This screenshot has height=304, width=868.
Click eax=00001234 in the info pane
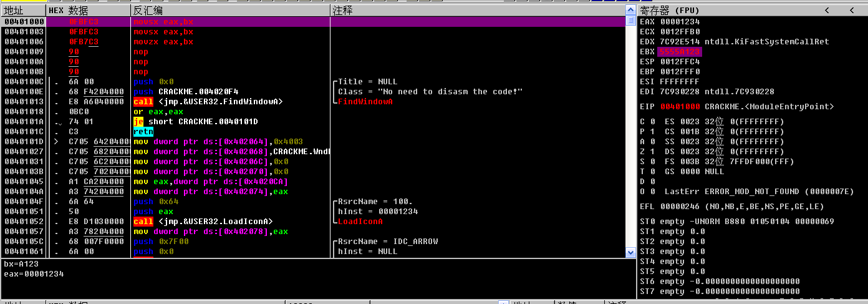pos(33,274)
